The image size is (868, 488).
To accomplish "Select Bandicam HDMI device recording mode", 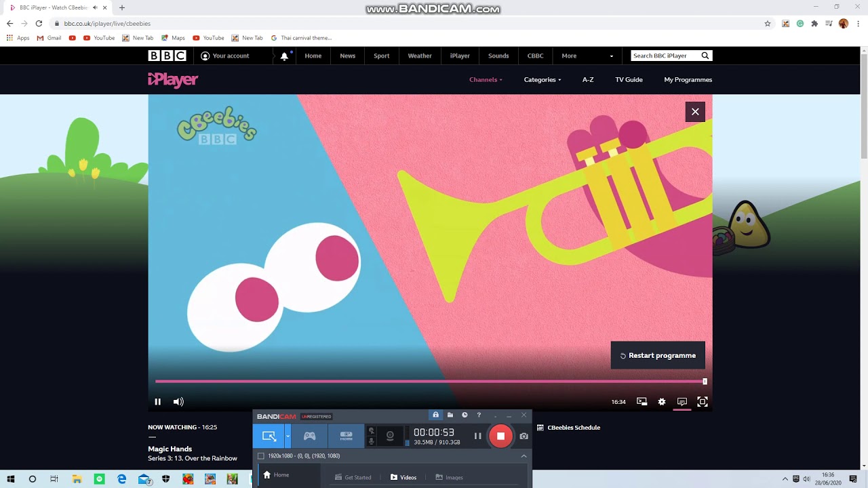I will click(347, 436).
